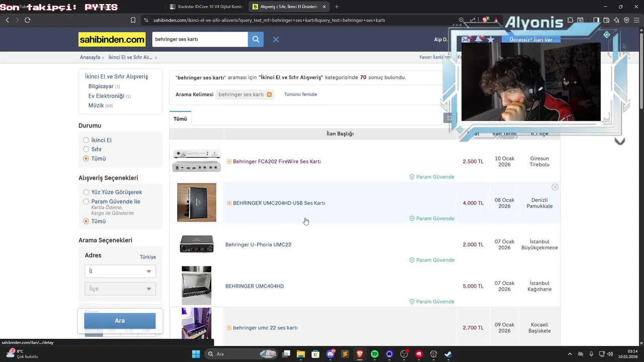This screenshot has height=362, width=644.
Task: Click the 'İlan Başlığı' column header
Action: pyautogui.click(x=340, y=134)
